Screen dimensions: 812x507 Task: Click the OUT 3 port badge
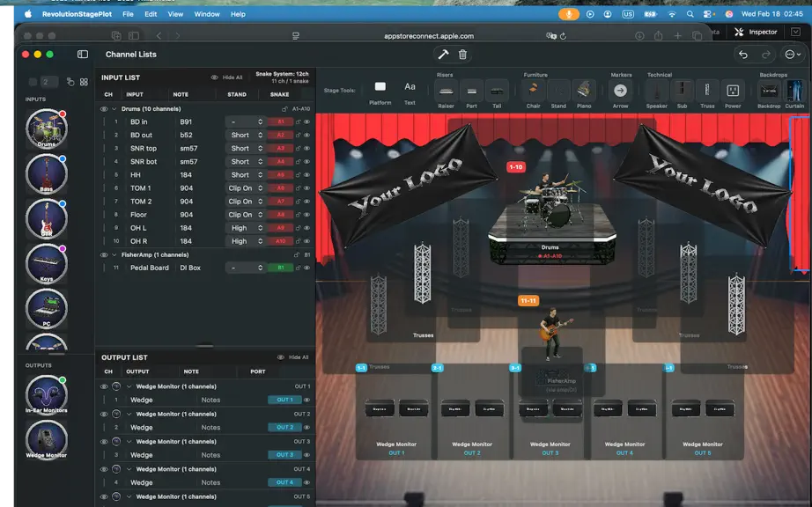coord(284,455)
